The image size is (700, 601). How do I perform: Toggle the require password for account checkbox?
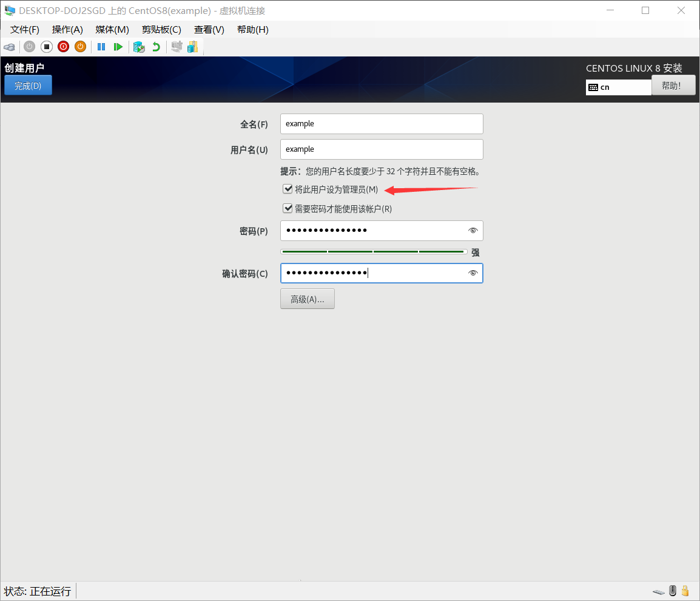tap(288, 208)
